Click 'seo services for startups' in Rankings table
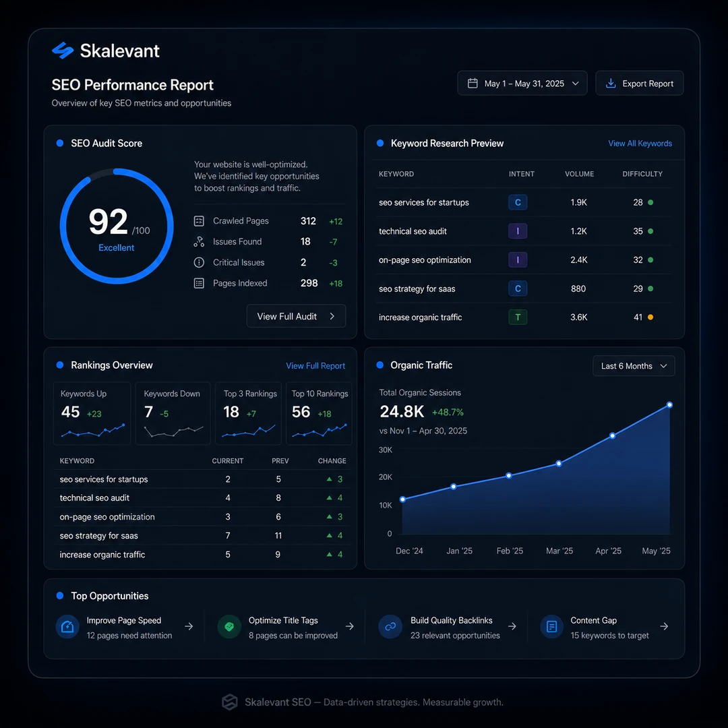This screenshot has height=728, width=728. tap(104, 479)
